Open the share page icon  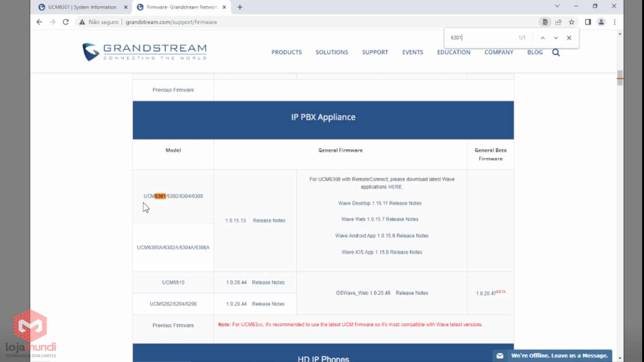[x=558, y=22]
